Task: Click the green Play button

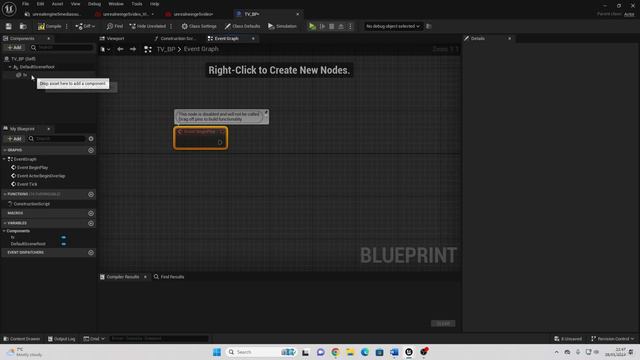Action: pyautogui.click(x=312, y=26)
